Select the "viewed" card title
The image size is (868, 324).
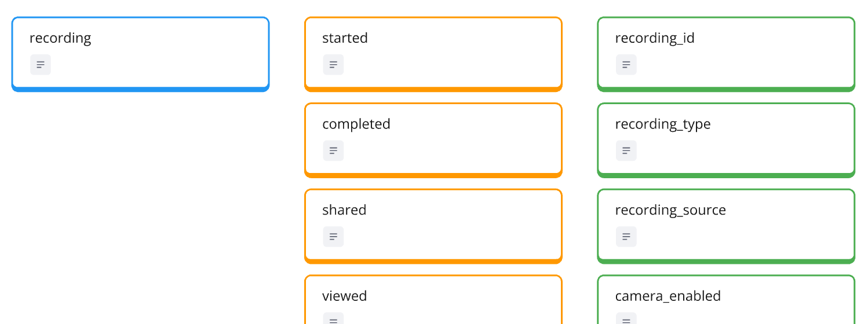pyautogui.click(x=344, y=296)
